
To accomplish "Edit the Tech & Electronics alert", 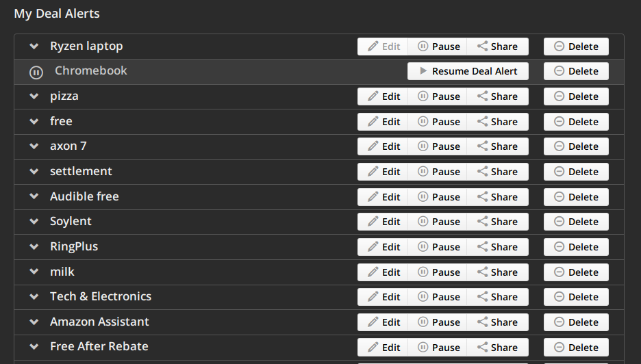I will point(384,297).
